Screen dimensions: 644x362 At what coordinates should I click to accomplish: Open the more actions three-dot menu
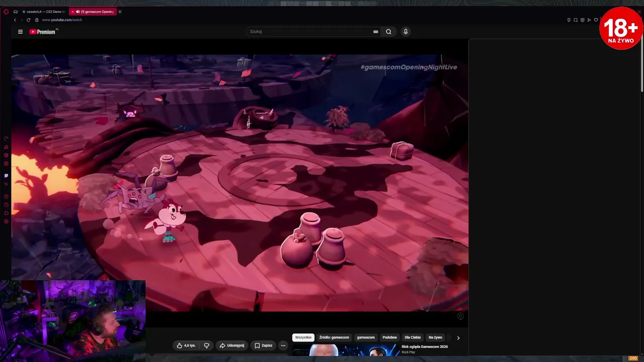tap(283, 345)
